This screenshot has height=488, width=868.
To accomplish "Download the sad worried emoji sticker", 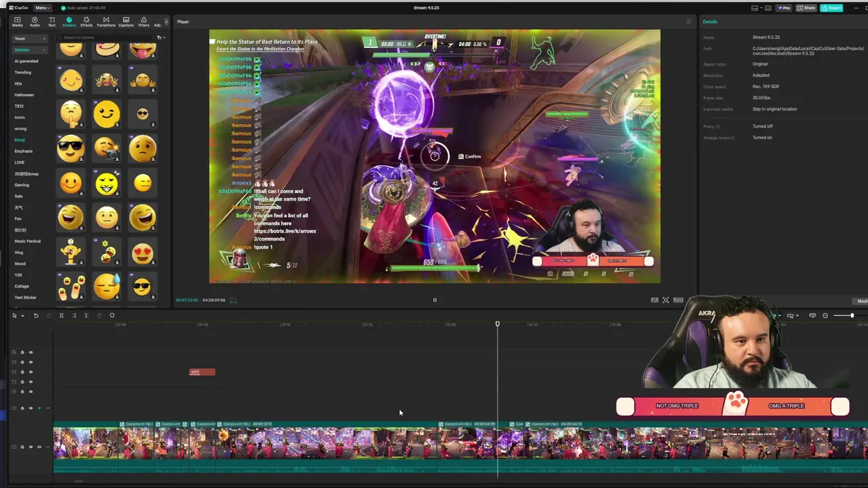I will click(153, 159).
